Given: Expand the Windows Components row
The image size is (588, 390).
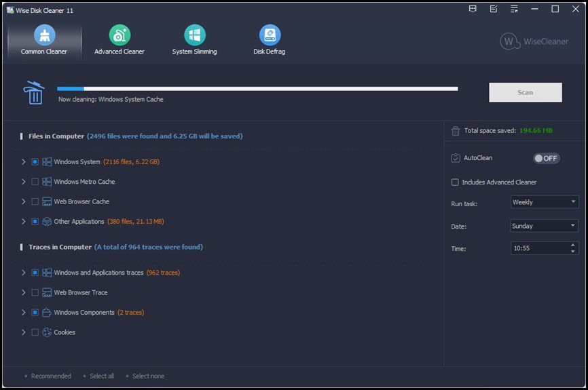Looking at the screenshot, I should (x=23, y=313).
